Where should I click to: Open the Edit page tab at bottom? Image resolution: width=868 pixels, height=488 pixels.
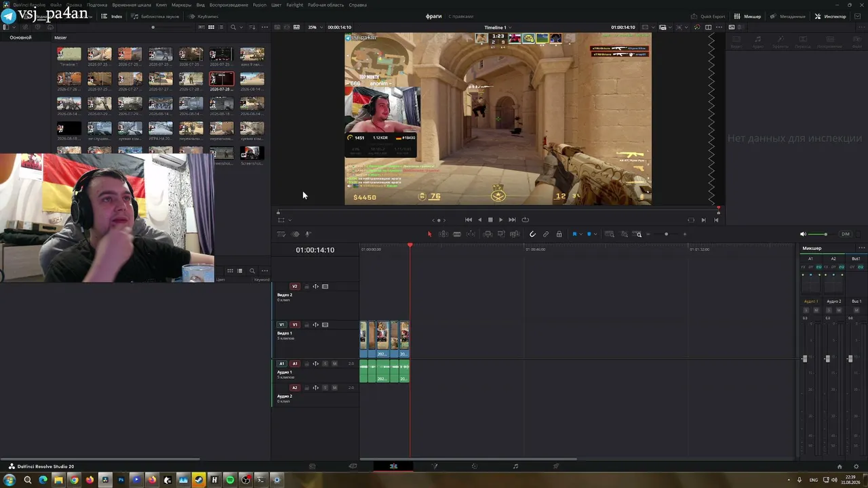[393, 466]
